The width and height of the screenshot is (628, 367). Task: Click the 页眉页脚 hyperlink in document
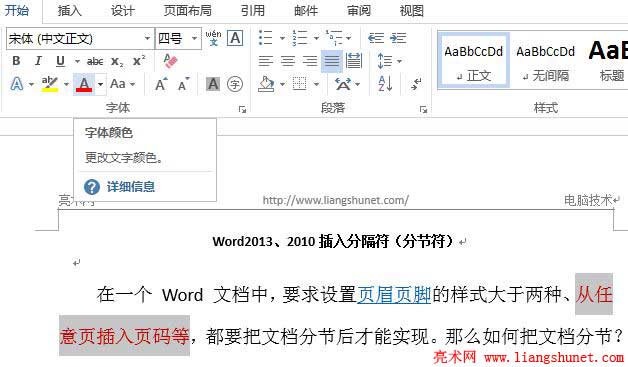pos(394,294)
